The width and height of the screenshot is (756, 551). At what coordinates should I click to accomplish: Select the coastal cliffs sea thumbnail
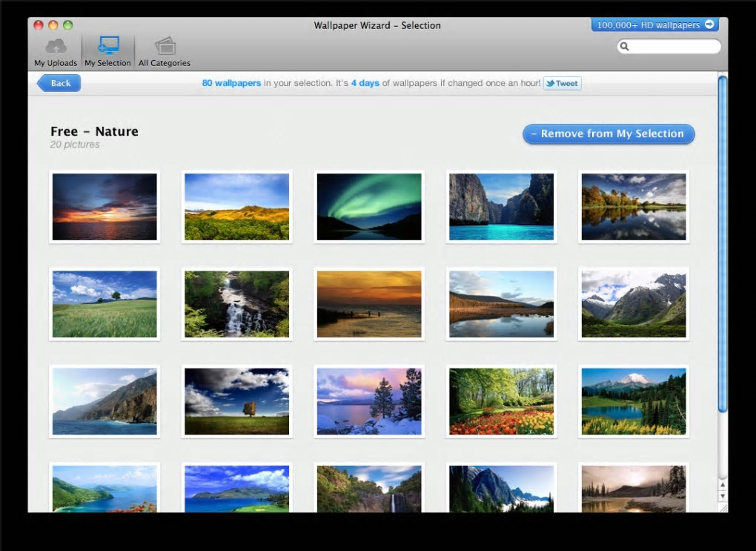pos(105,401)
